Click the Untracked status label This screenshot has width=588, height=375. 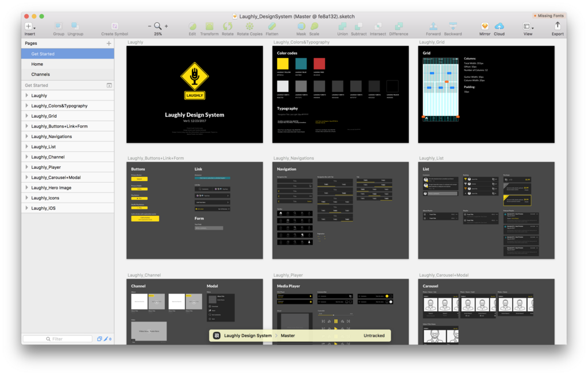pyautogui.click(x=374, y=335)
